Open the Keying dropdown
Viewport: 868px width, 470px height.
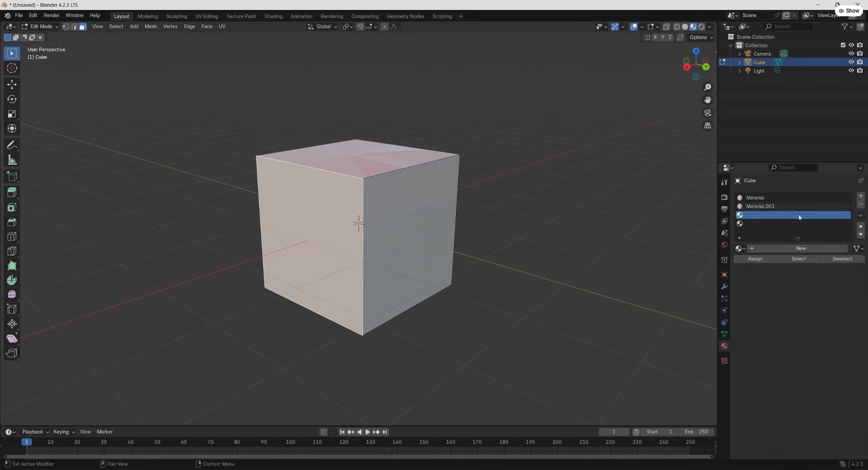tap(63, 432)
